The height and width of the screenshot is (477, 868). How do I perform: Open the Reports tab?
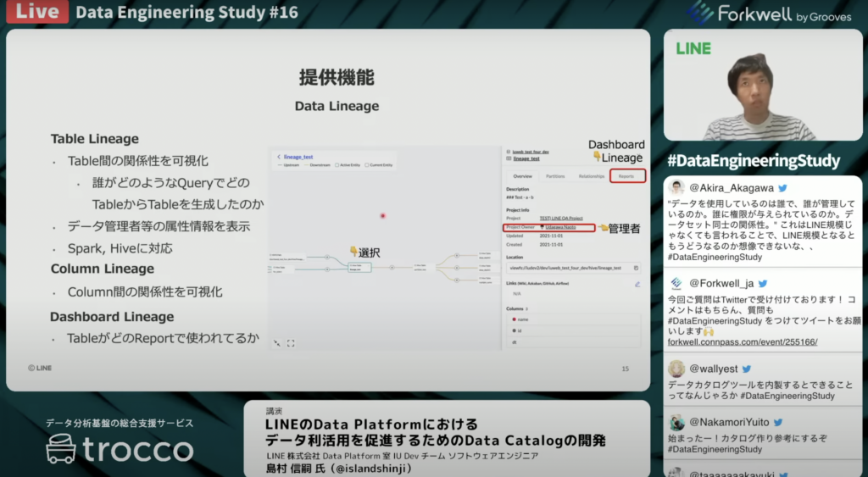[x=626, y=176]
